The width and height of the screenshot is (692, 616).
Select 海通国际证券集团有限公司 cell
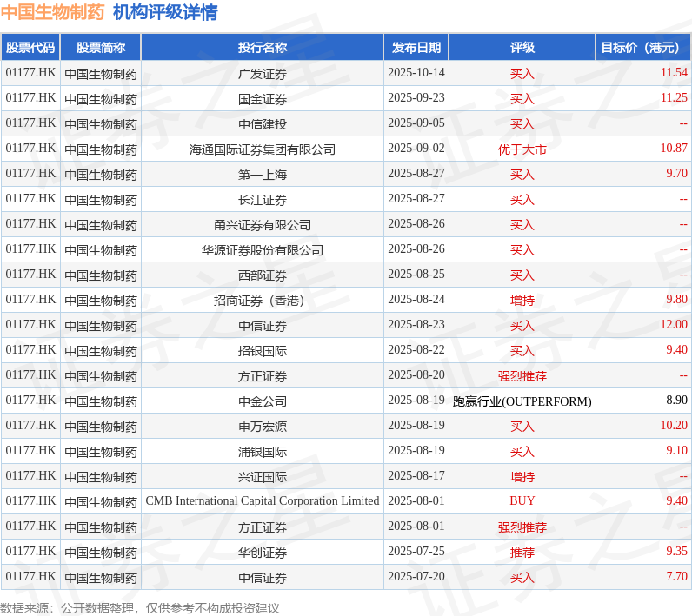[x=263, y=149]
